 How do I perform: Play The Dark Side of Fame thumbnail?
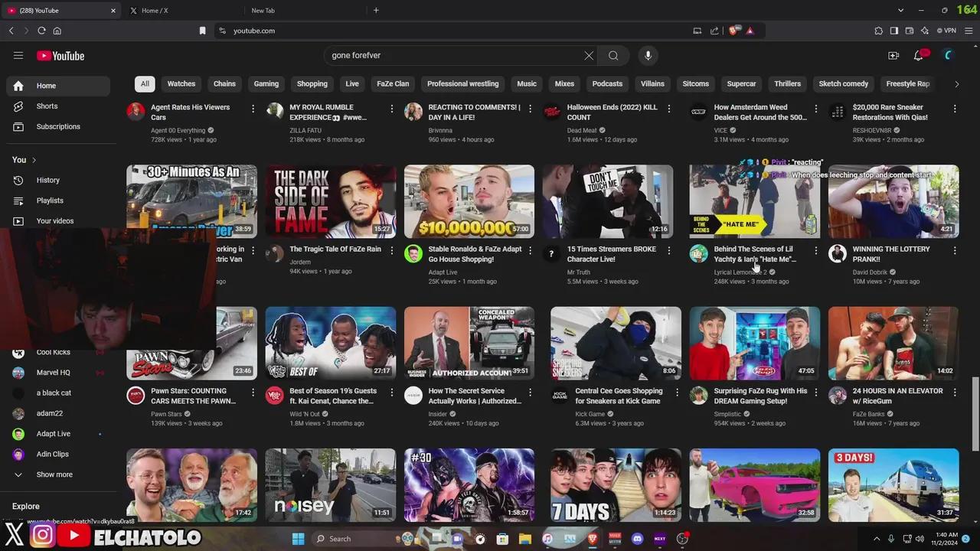point(331,201)
